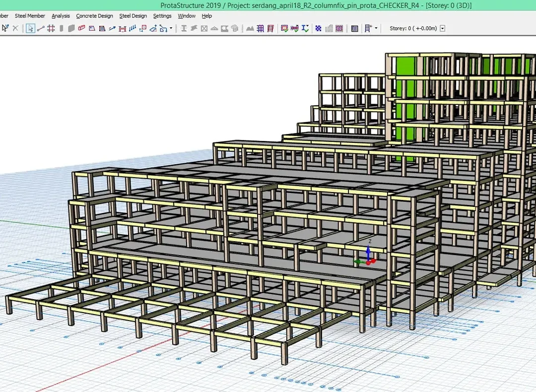This screenshot has height=392, width=536.
Task: Click the grid axes tool icon
Action: pos(51,28)
